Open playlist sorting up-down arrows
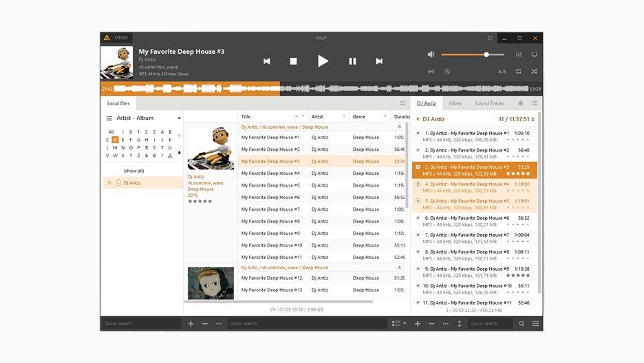 [459, 324]
